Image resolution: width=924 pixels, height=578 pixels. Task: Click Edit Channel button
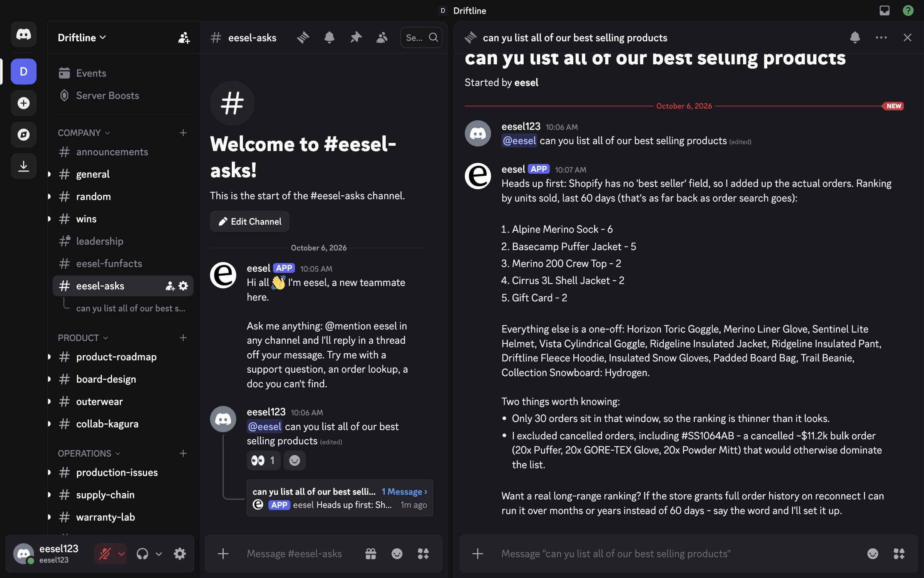pos(249,222)
